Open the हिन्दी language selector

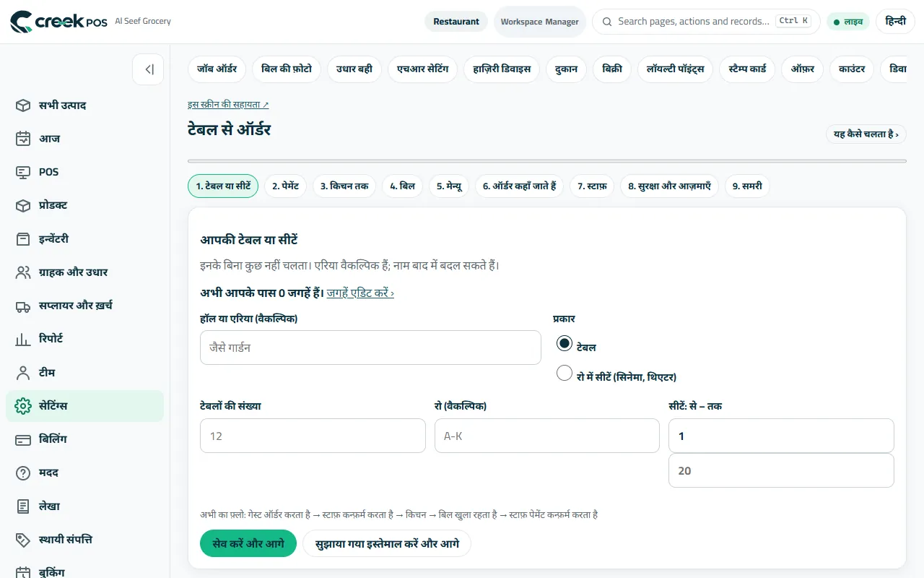[895, 22]
